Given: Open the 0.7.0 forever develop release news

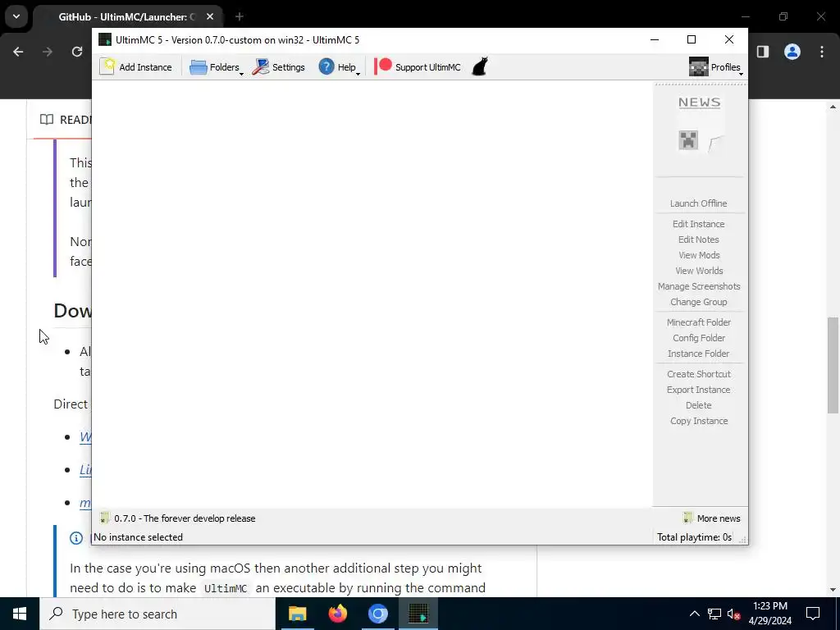Looking at the screenshot, I should pyautogui.click(x=185, y=518).
